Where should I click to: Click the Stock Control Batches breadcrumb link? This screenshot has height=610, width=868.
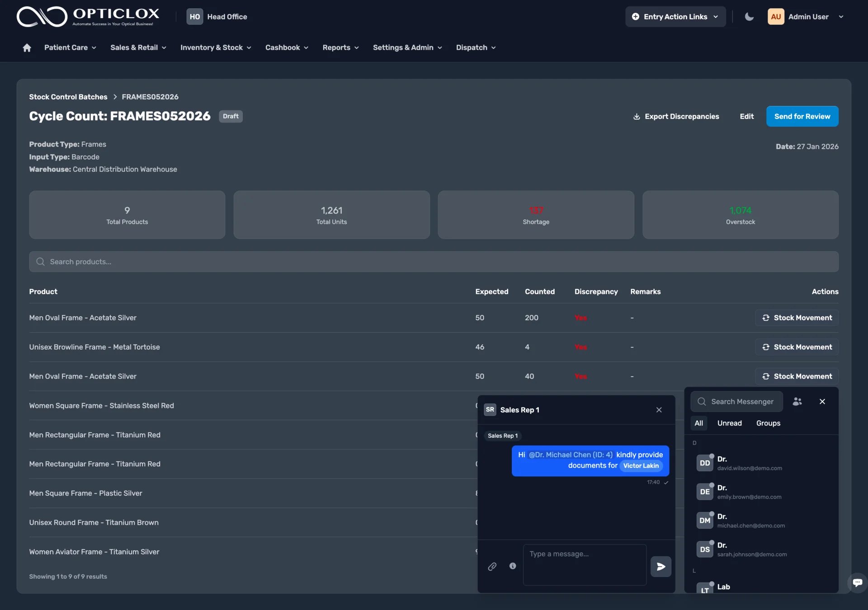[68, 97]
